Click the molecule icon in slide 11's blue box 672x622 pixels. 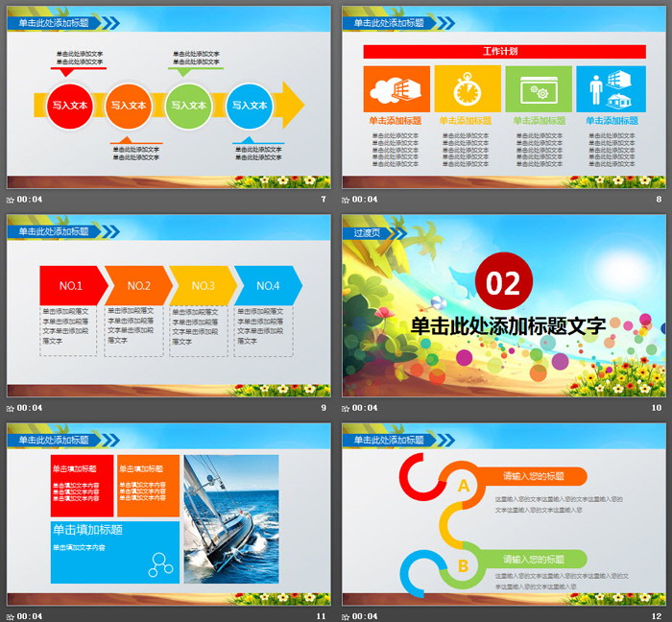tap(160, 564)
